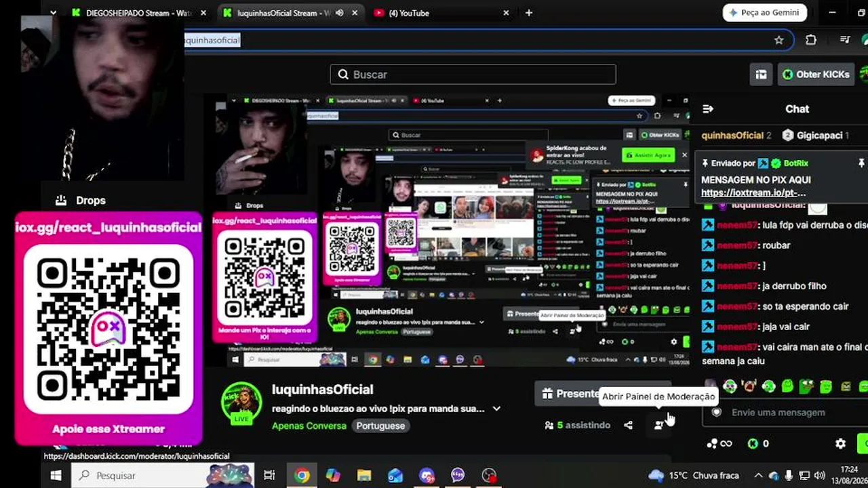Click the Gigicapaci top gifter entry

pyautogui.click(x=816, y=136)
